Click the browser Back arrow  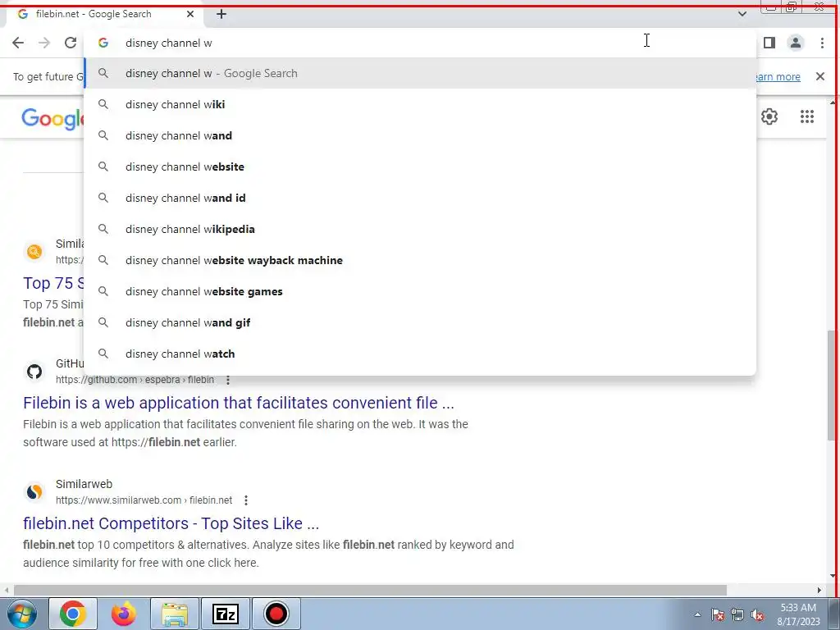pos(18,43)
